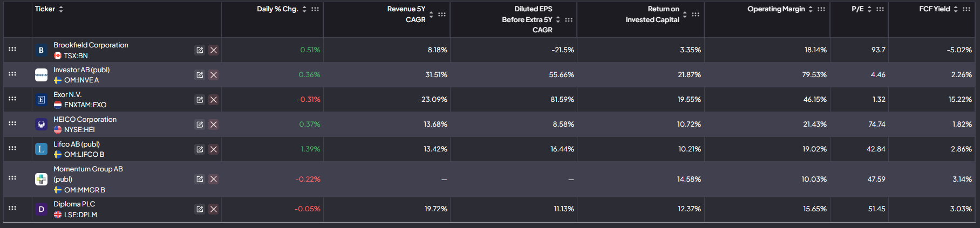
Task: Sort by Operating Margin column
Action: pyautogui.click(x=811, y=9)
